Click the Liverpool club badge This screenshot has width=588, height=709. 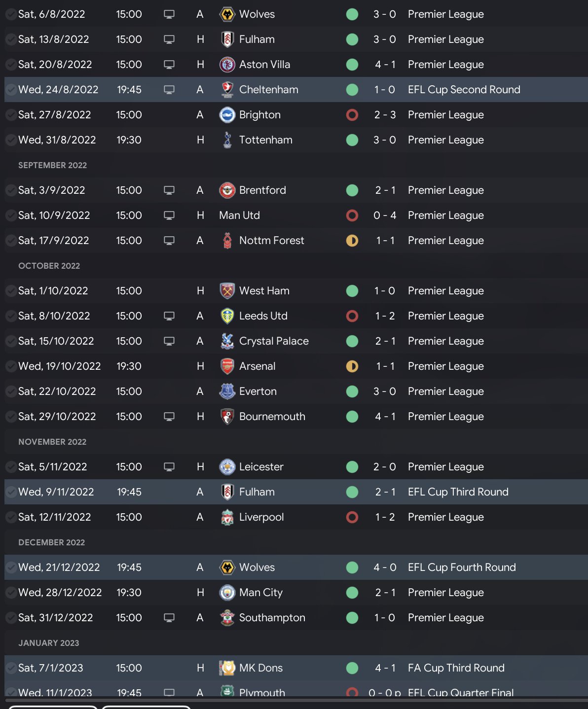227,517
